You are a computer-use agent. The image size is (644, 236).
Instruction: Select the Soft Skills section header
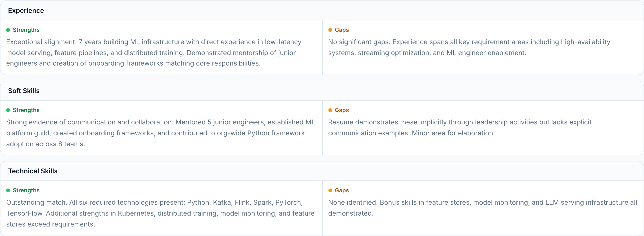[24, 91]
